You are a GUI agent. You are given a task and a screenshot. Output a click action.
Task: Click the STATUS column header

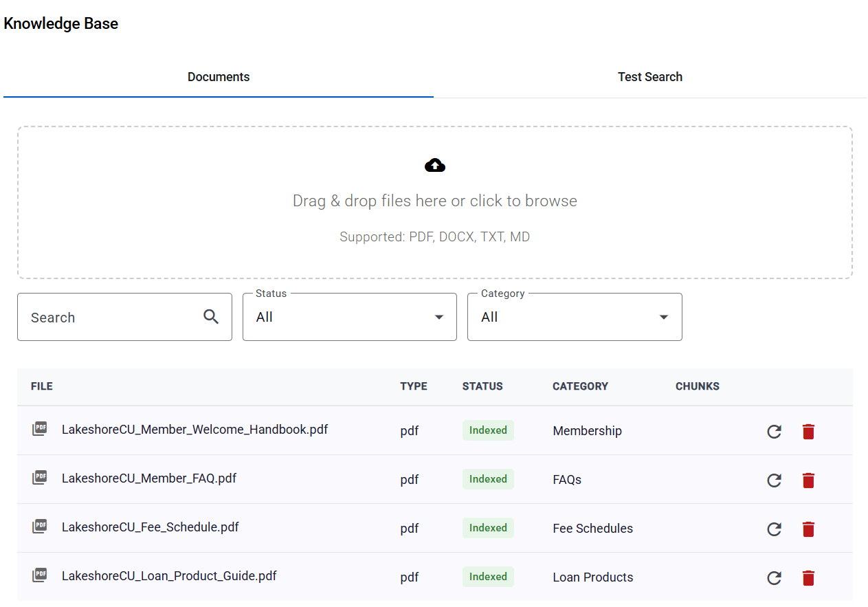(482, 386)
